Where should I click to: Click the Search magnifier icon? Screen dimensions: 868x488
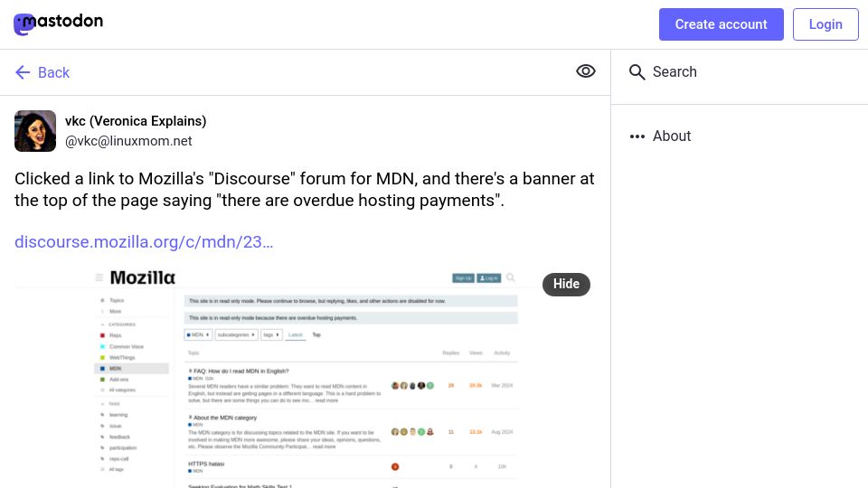coord(637,72)
